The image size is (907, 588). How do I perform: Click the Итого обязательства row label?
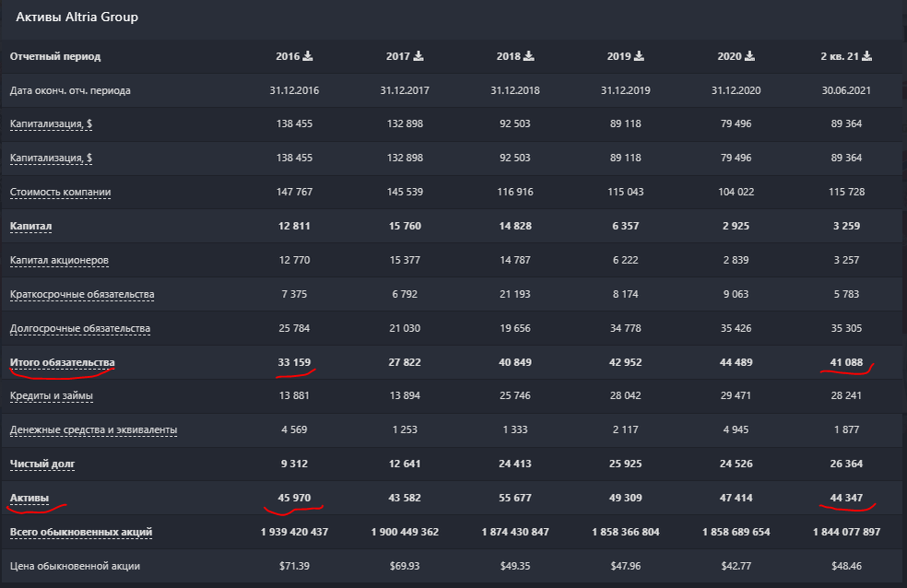point(62,362)
